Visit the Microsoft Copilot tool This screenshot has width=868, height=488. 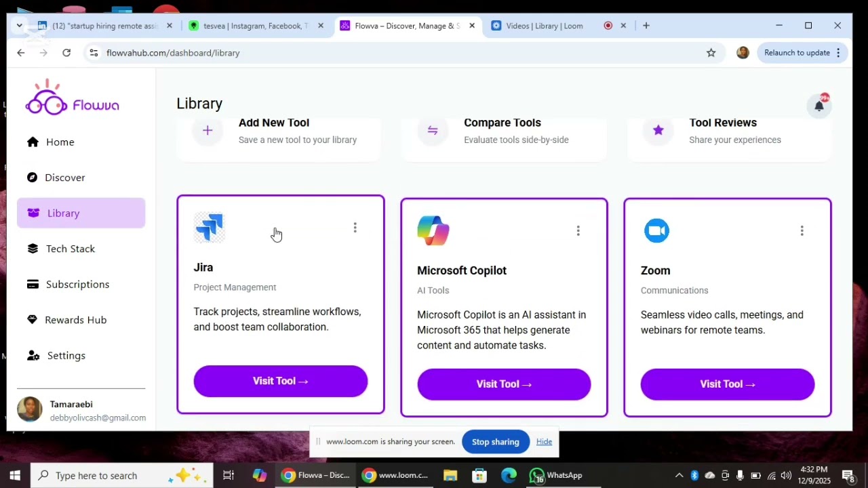504,384
